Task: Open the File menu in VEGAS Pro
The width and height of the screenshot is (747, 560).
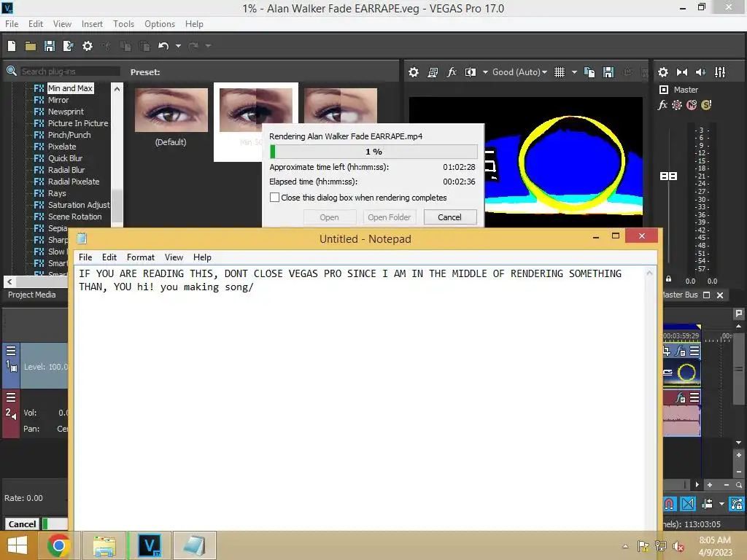Action: (12, 24)
